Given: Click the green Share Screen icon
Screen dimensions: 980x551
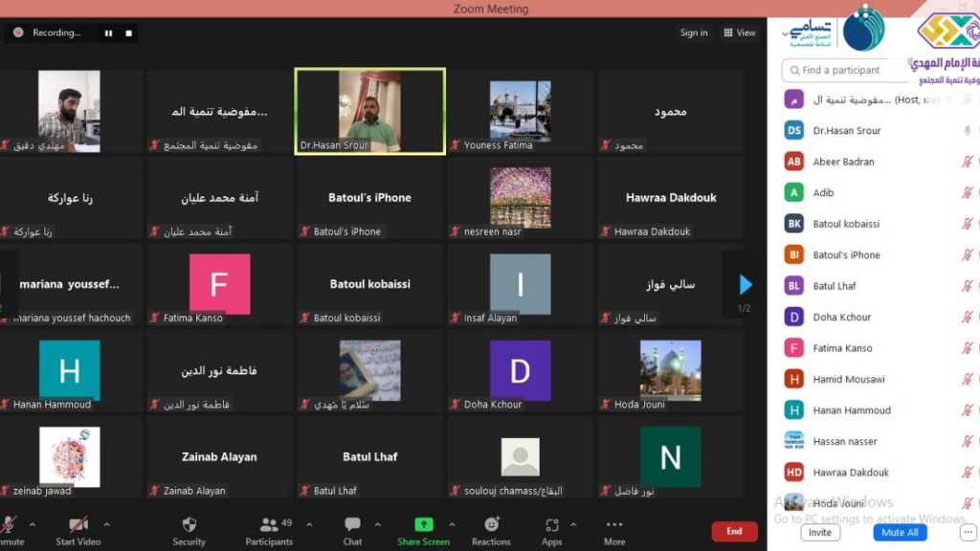Looking at the screenshot, I should tap(423, 525).
